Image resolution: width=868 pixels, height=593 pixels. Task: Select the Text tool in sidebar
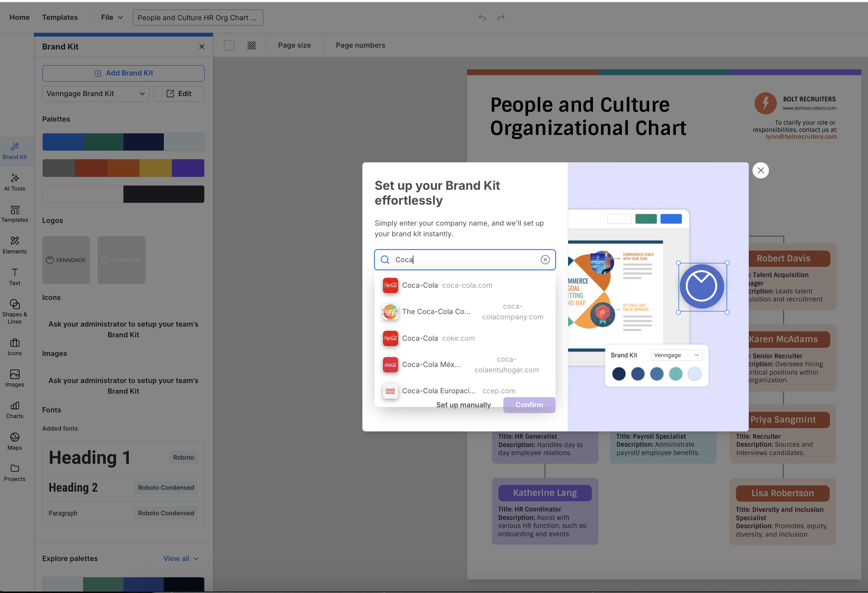(14, 277)
